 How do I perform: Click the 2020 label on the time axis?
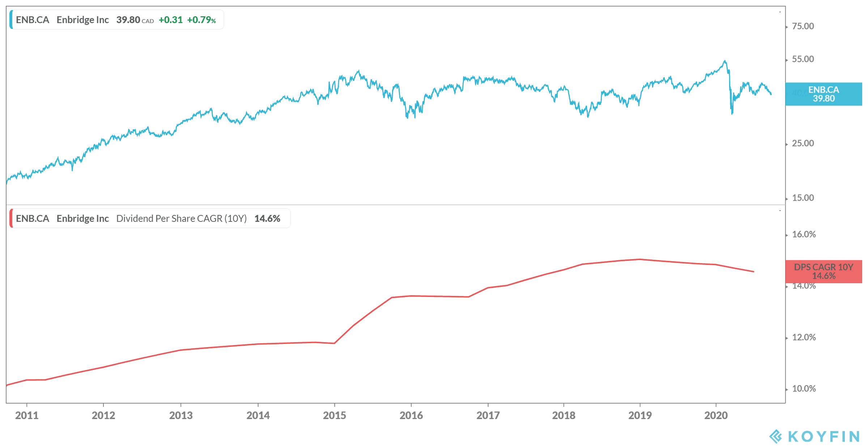[x=716, y=415]
